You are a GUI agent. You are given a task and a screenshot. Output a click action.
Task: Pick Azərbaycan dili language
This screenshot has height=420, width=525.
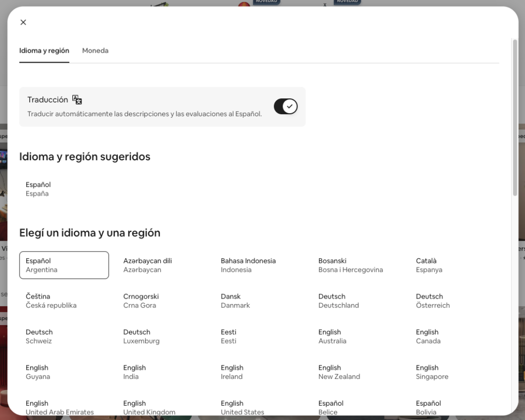pos(148,265)
